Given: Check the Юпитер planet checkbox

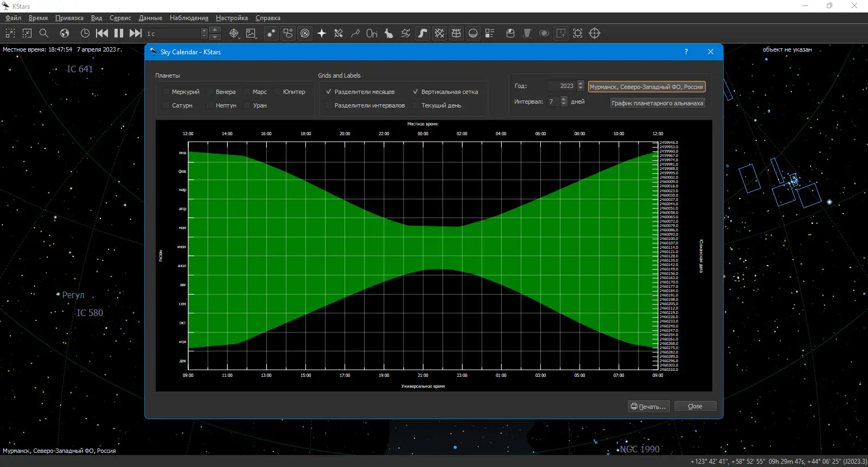Looking at the screenshot, I should click(x=277, y=92).
